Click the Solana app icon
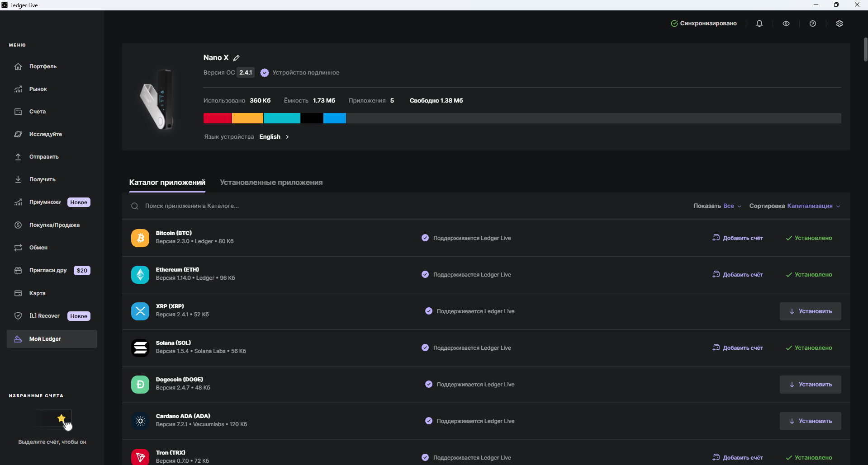Screen dimensions: 868x465 click(140, 348)
